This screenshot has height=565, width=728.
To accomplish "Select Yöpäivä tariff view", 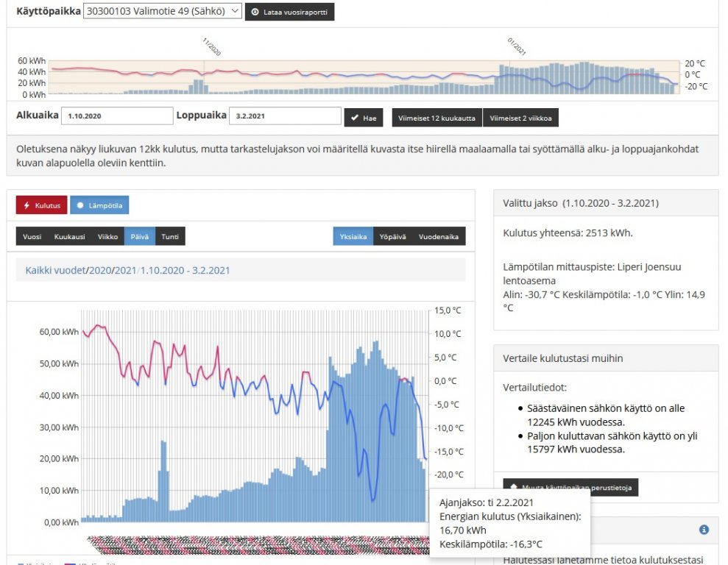I will coord(392,237).
